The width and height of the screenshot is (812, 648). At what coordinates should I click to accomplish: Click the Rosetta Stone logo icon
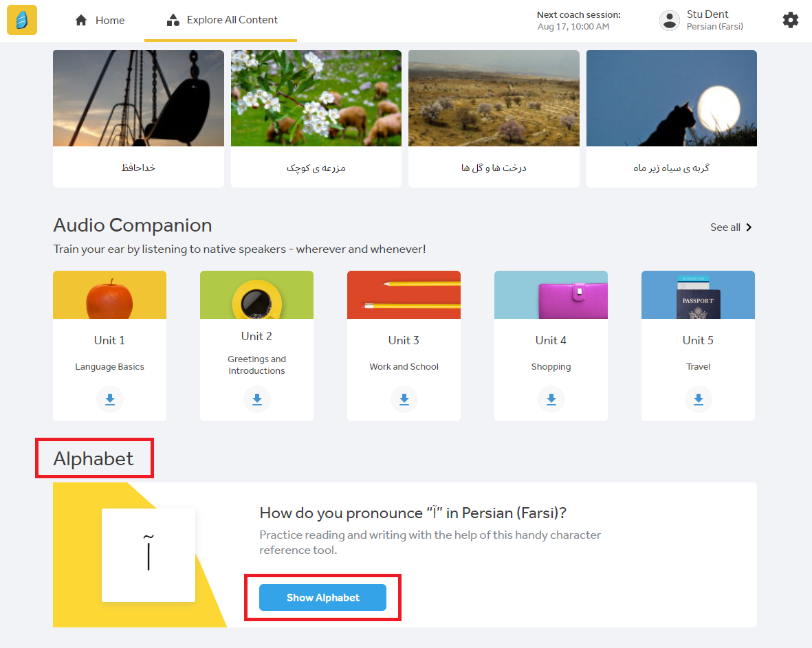(22, 20)
